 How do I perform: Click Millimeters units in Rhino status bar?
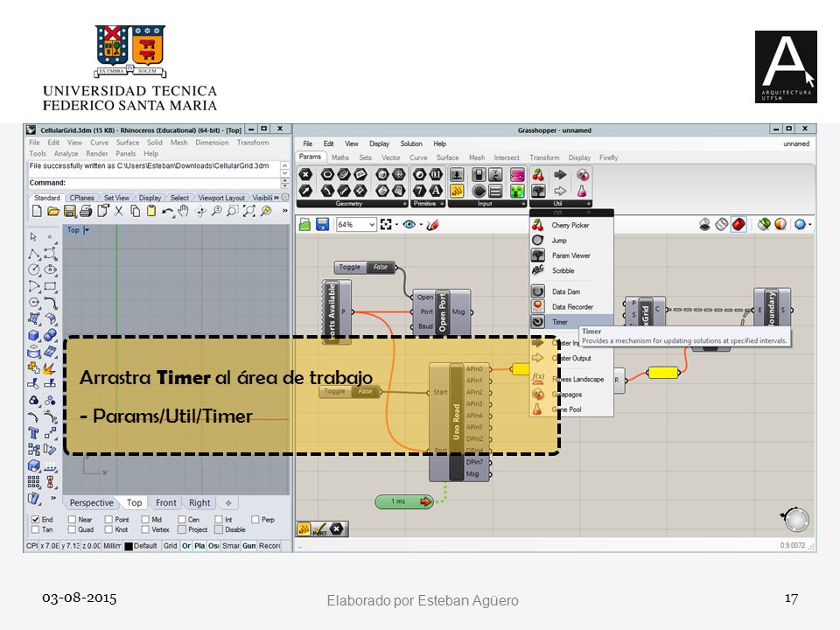pyautogui.click(x=112, y=546)
